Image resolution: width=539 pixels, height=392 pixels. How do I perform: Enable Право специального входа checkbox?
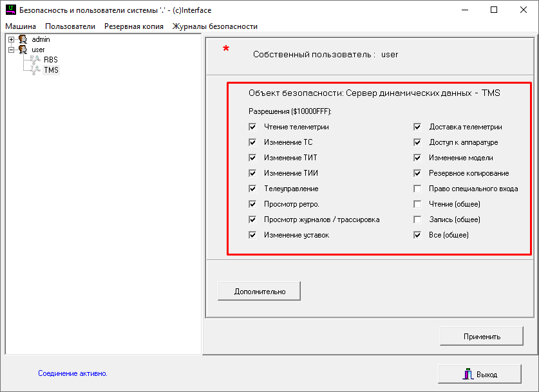pyautogui.click(x=417, y=189)
